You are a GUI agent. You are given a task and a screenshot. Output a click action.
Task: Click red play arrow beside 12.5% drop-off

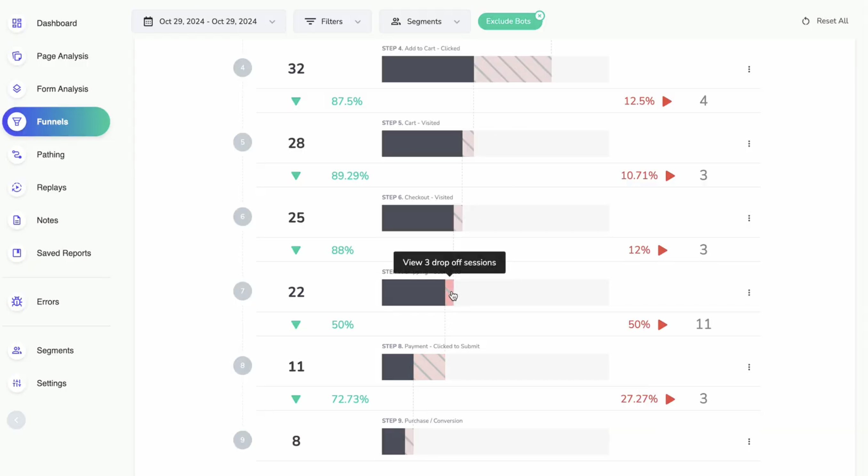(x=667, y=101)
